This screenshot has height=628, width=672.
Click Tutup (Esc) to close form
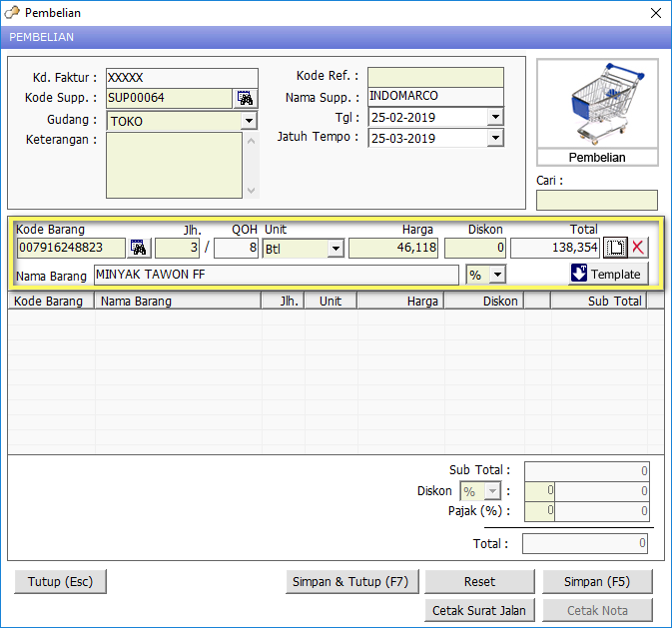point(61,581)
